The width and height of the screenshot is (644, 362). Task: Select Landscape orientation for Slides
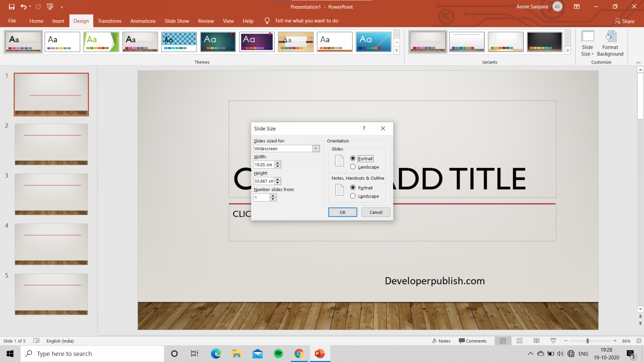pos(353,167)
